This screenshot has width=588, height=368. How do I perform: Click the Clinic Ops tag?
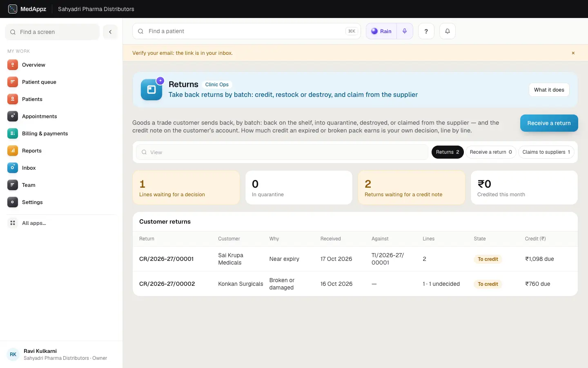(217, 85)
